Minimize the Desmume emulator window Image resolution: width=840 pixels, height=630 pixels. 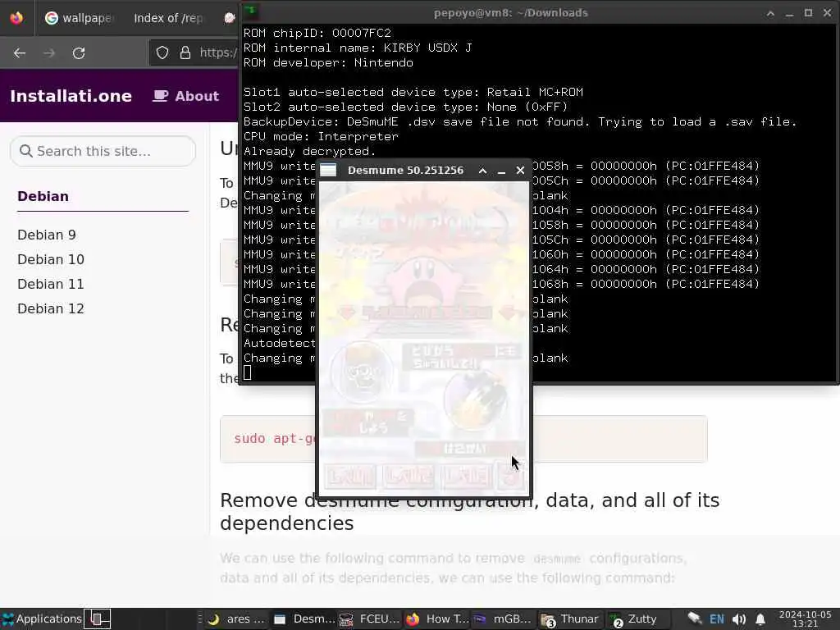(501, 171)
